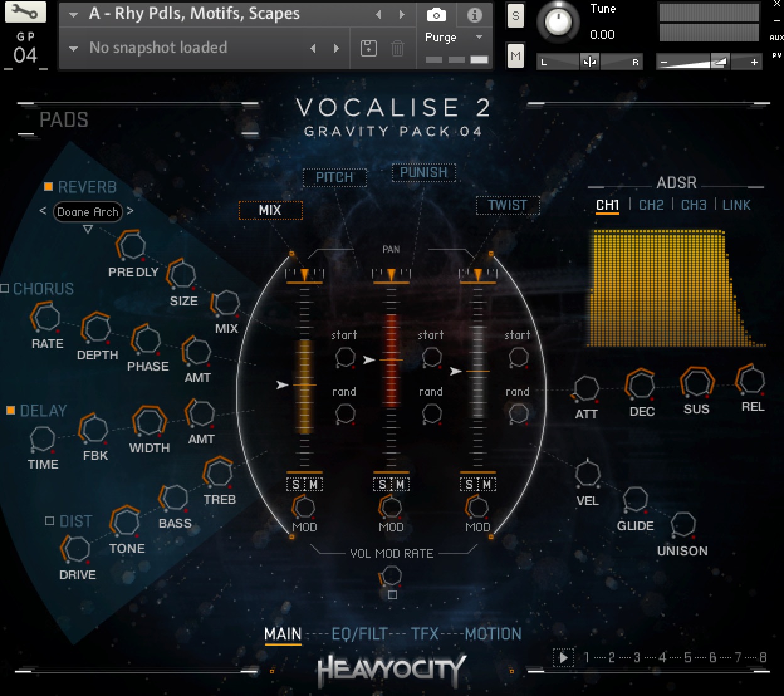The width and height of the screenshot is (784, 696).
Task: Open the Purge dropdown menu
Action: click(454, 38)
